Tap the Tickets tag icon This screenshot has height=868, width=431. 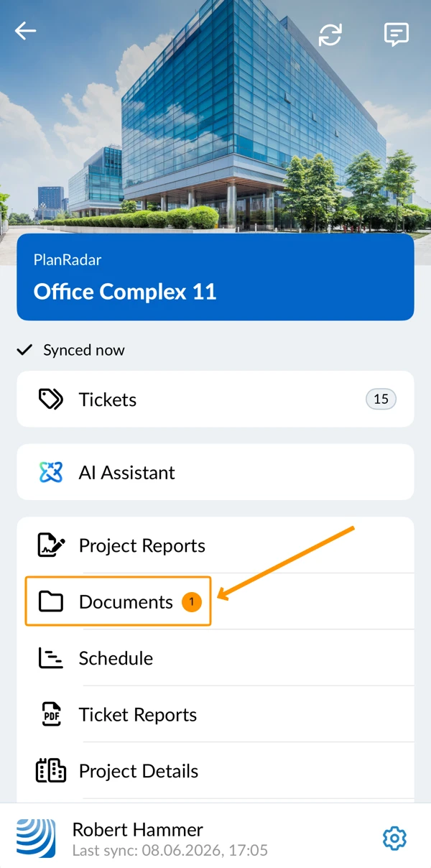tap(51, 400)
